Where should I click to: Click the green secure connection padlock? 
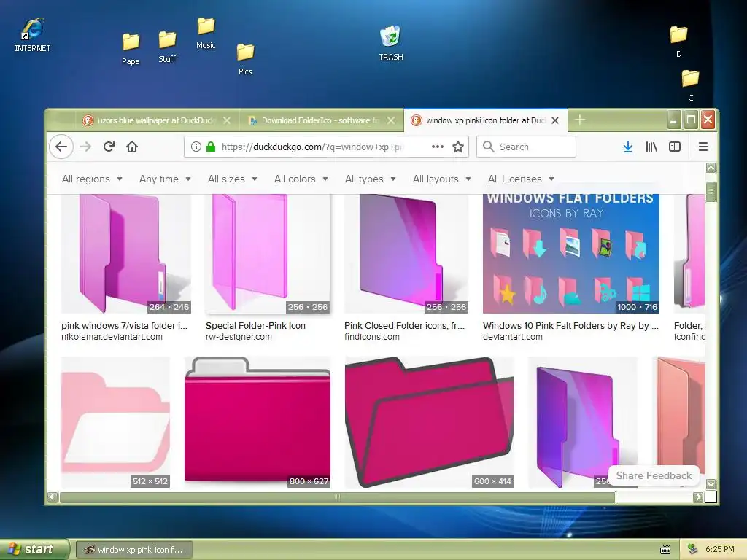pos(211,147)
